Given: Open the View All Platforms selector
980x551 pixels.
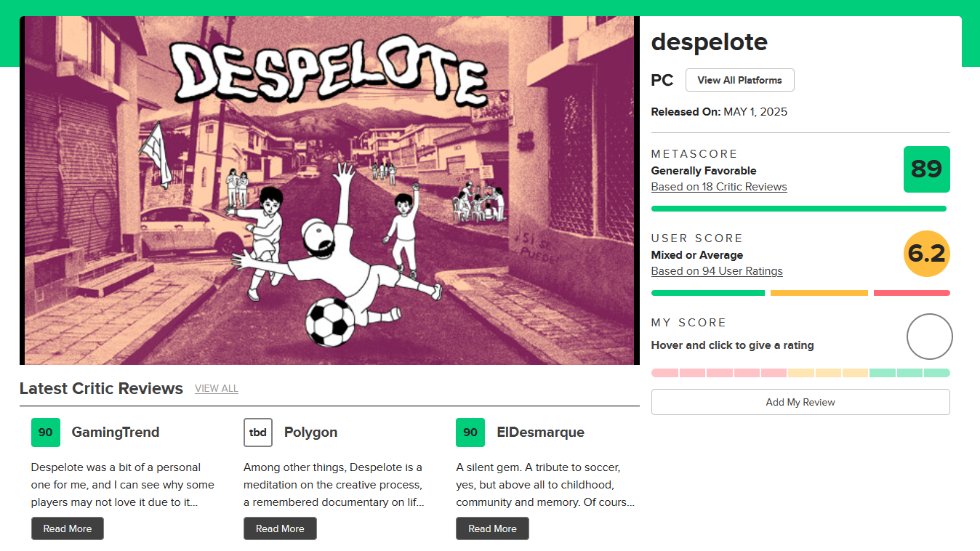Looking at the screenshot, I should click(739, 80).
